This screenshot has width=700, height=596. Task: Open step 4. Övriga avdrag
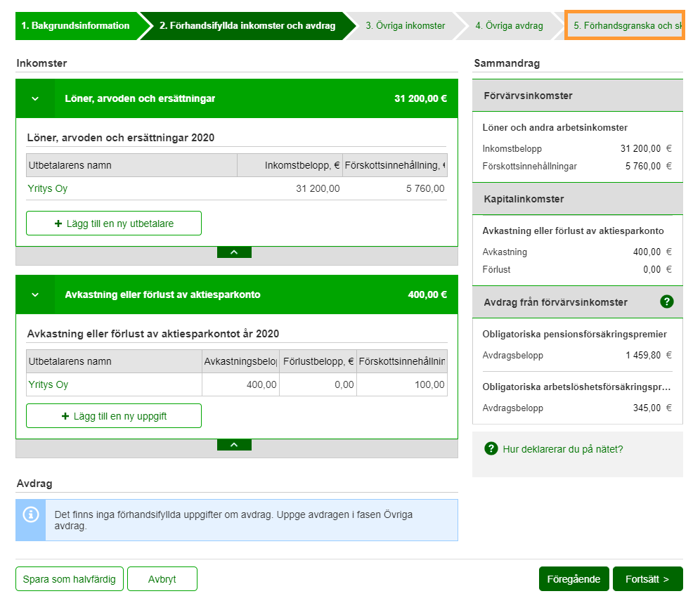(x=509, y=26)
